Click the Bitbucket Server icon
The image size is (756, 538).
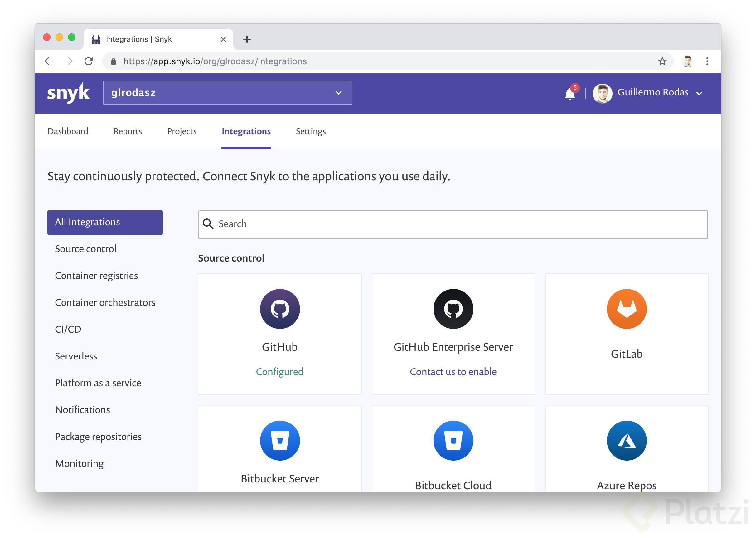pyautogui.click(x=280, y=441)
